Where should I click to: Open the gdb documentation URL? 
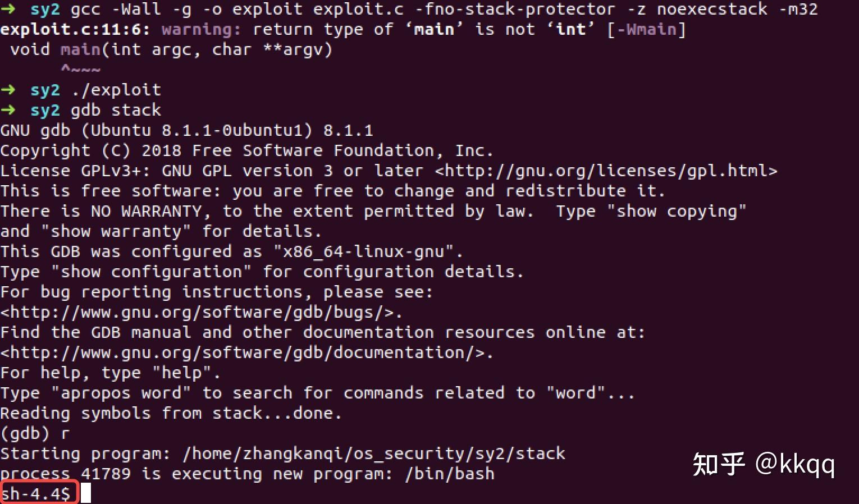246,352
